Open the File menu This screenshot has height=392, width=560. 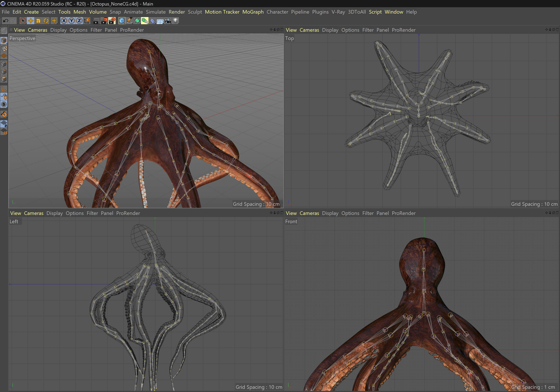tap(6, 12)
